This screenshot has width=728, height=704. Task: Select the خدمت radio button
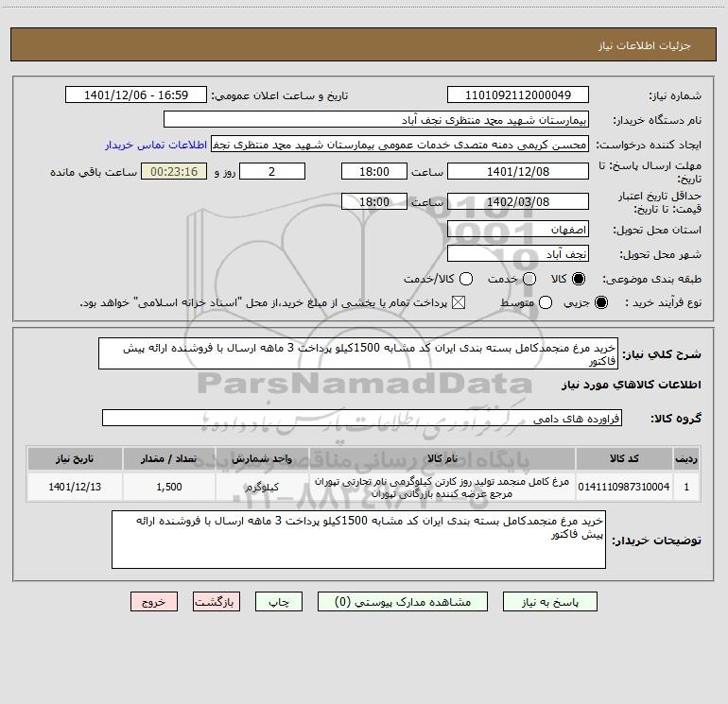(x=529, y=279)
